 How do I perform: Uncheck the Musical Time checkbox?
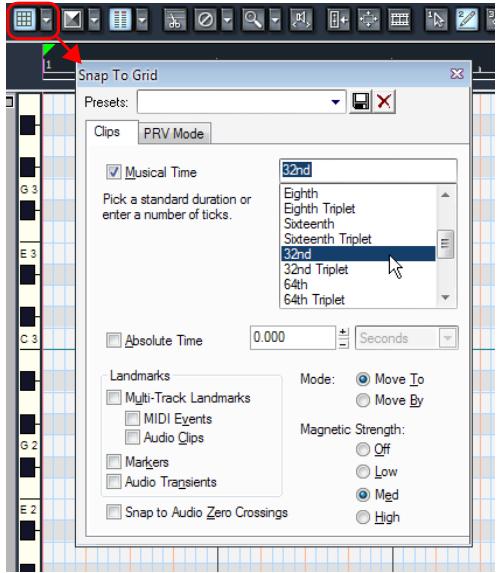click(x=114, y=172)
